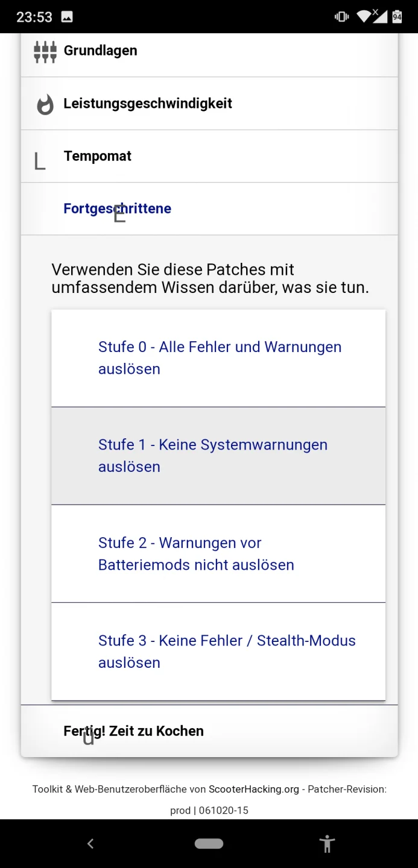Tap the screenshot notification icon in status bar
The width and height of the screenshot is (418, 868).
tap(67, 17)
